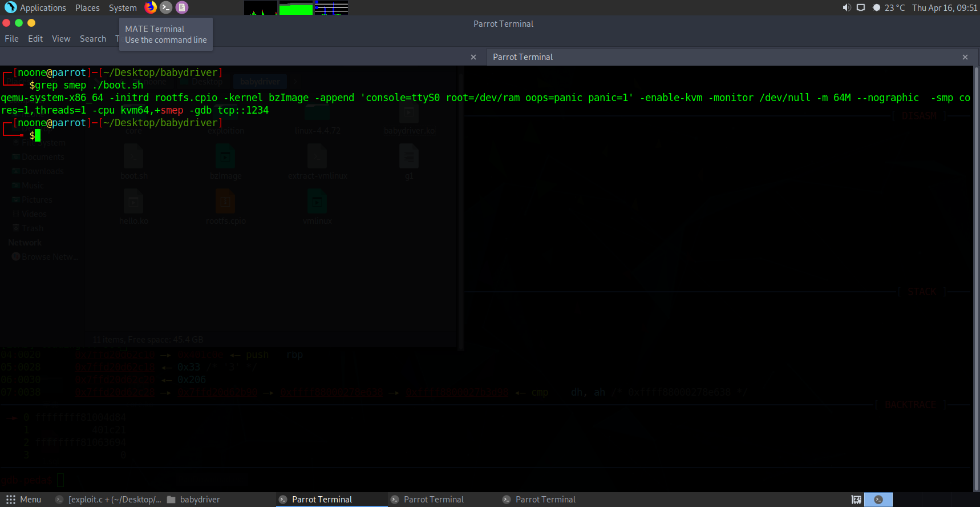Open the green memory usage monitor graph
Image resolution: width=980 pixels, height=507 pixels.
295,7
